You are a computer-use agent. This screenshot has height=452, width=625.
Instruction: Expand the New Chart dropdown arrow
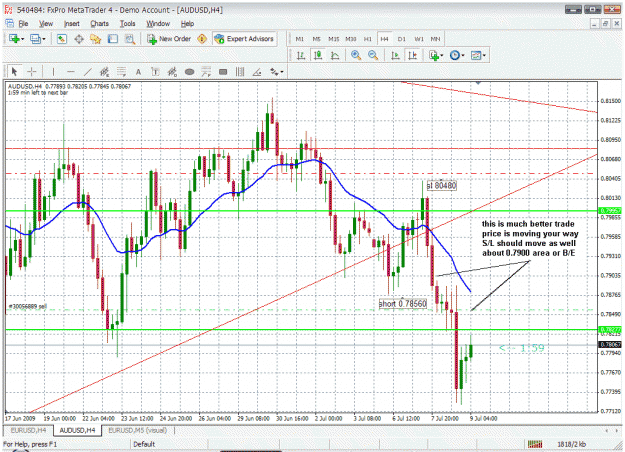coord(23,39)
